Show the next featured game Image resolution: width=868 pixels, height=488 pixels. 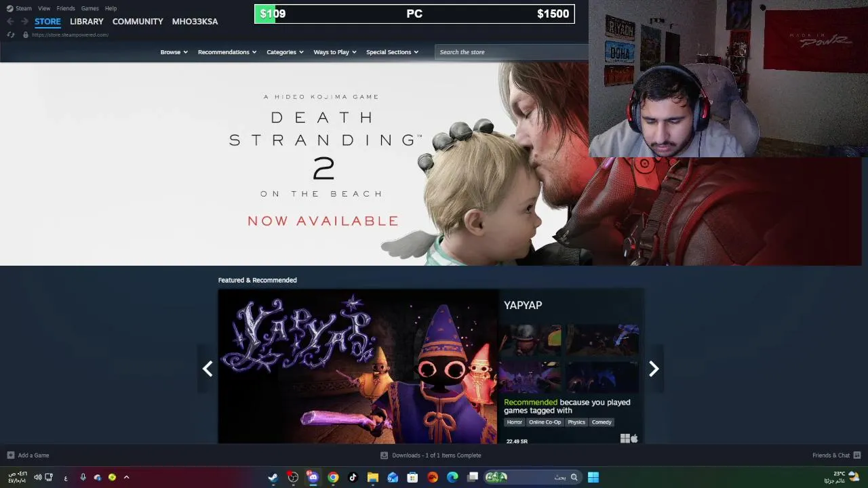point(654,369)
